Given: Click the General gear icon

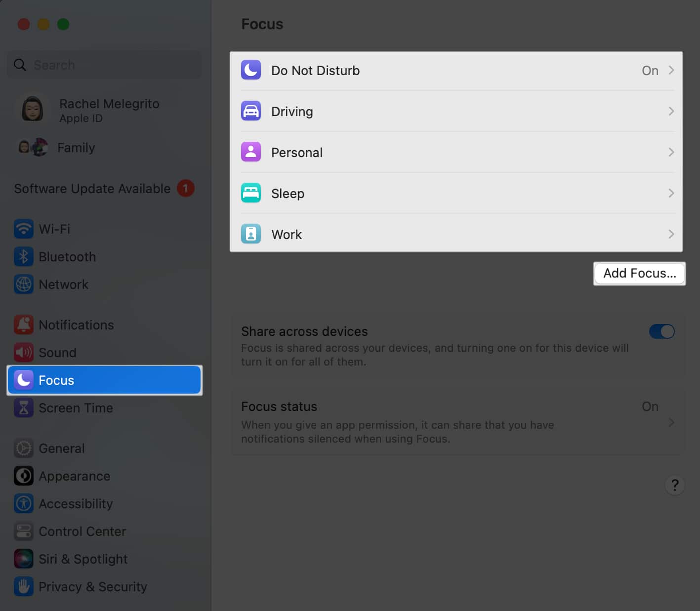Looking at the screenshot, I should coord(24,448).
